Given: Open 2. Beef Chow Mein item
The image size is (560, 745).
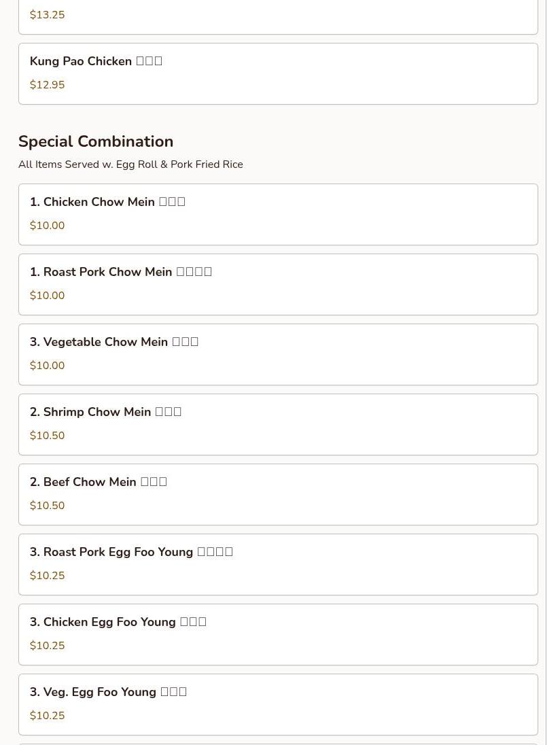Looking at the screenshot, I should click(278, 495).
